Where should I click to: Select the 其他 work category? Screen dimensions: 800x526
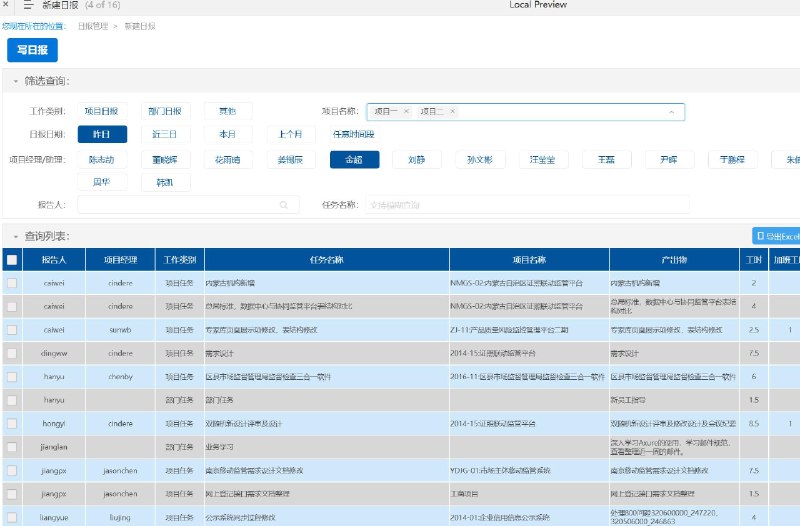tap(228, 111)
